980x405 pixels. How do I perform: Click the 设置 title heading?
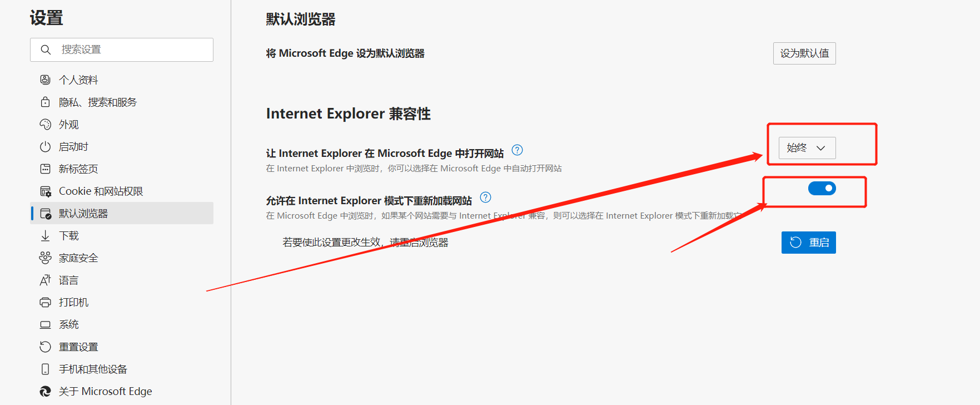coord(46,18)
